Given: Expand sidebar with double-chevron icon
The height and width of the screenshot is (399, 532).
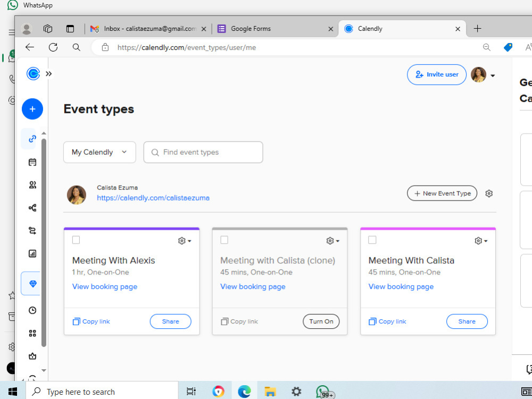Looking at the screenshot, I should (x=49, y=73).
